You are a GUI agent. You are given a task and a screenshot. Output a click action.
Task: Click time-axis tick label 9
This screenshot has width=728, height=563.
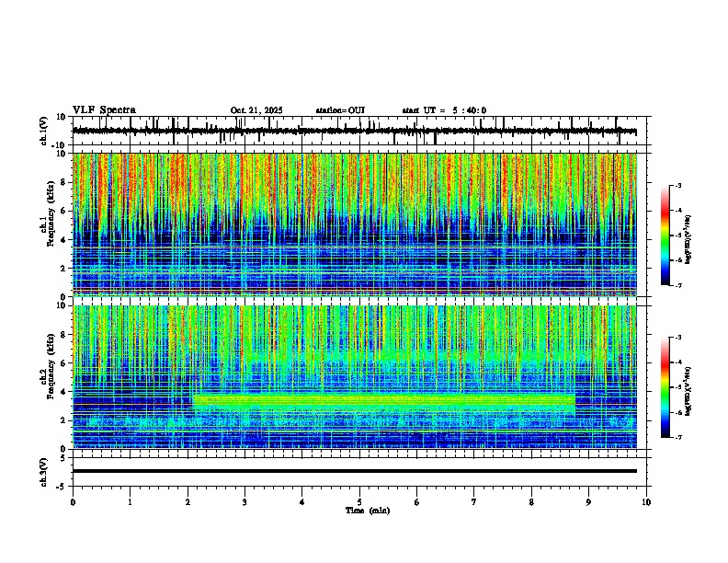[588, 502]
